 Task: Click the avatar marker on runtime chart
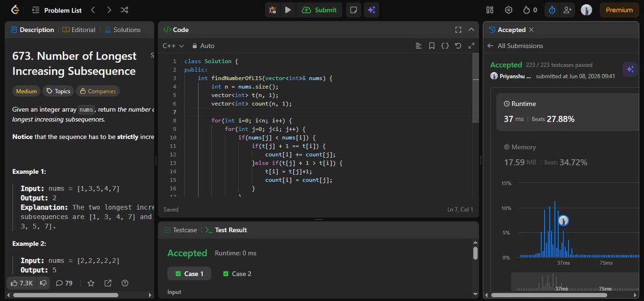point(563,221)
